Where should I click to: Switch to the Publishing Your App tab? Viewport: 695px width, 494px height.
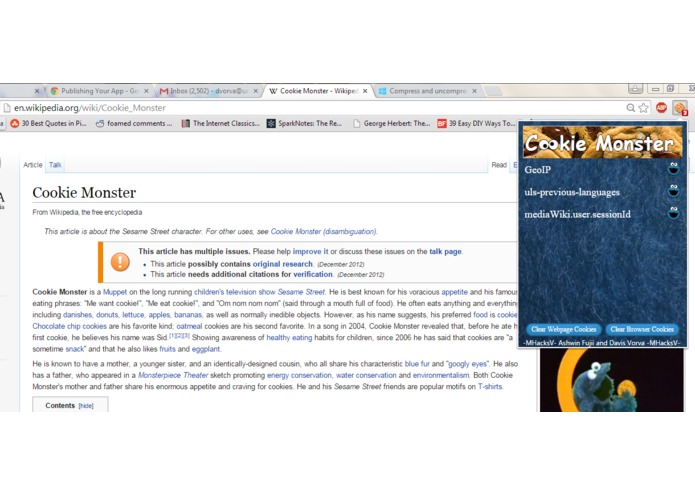[x=100, y=91]
